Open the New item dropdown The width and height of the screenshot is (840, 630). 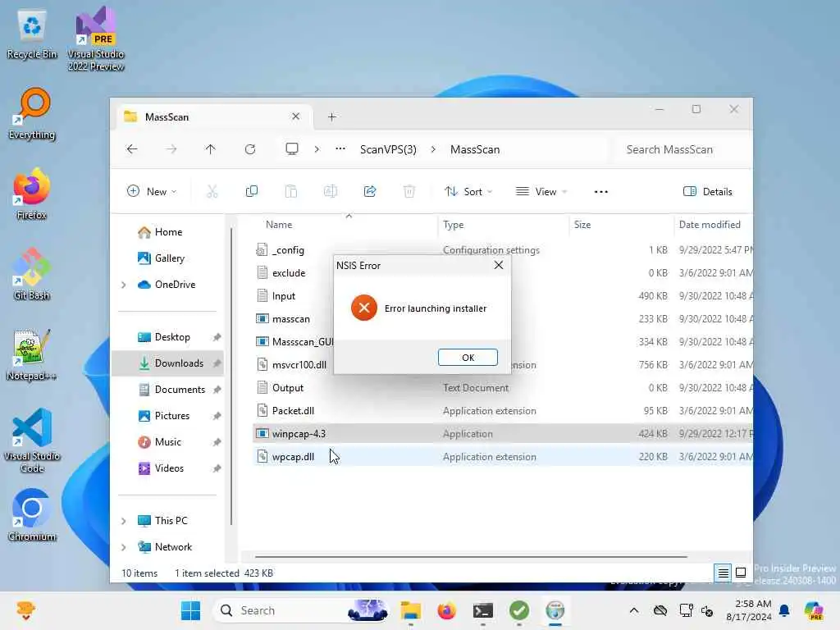152,191
